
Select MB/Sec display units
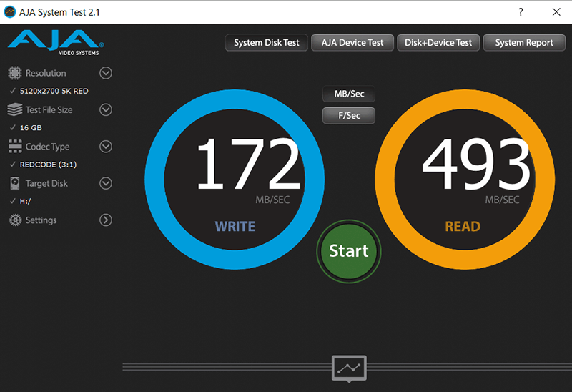(349, 94)
